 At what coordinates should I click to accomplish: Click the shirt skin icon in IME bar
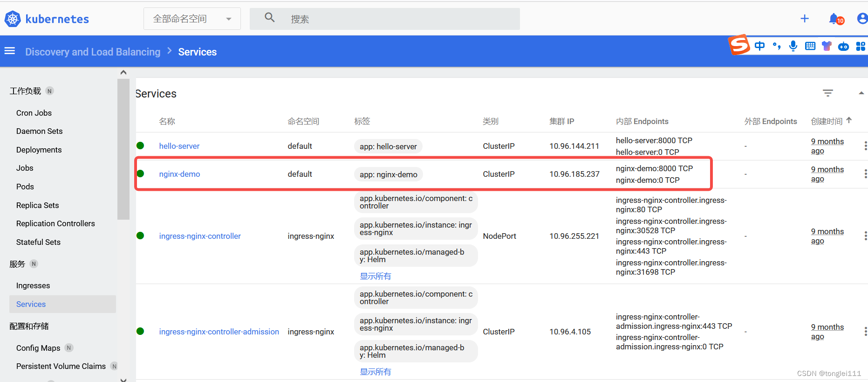(x=827, y=46)
